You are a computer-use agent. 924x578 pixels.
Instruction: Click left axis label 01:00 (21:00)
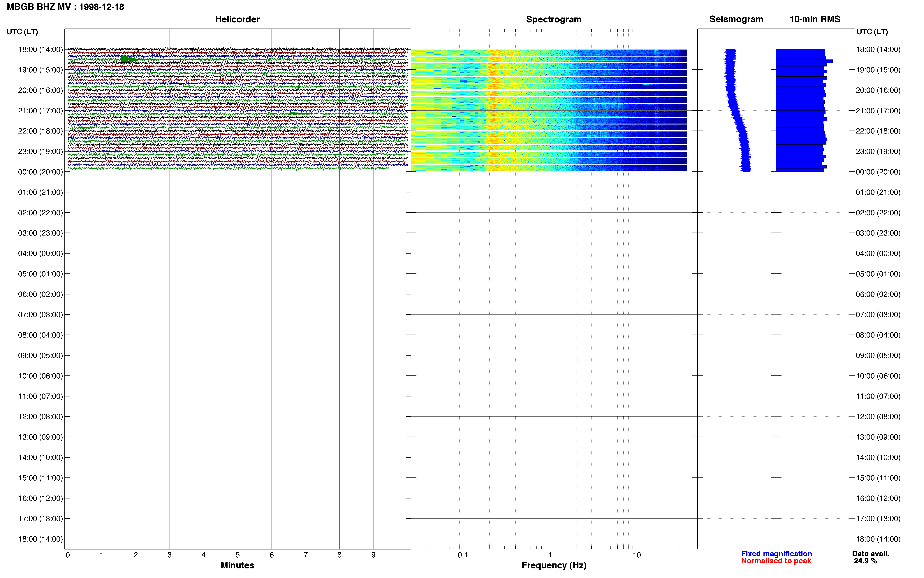[x=41, y=192]
